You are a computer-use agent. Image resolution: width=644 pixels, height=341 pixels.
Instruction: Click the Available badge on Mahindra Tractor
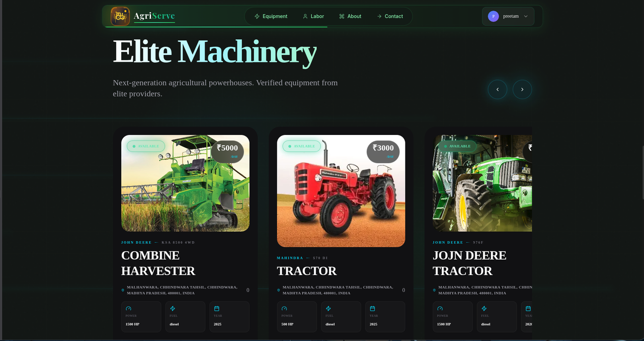(x=301, y=146)
